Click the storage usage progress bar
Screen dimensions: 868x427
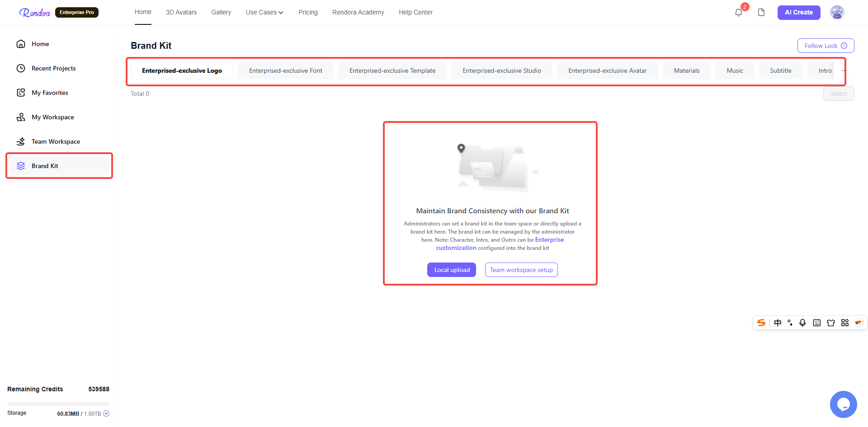[x=58, y=404]
